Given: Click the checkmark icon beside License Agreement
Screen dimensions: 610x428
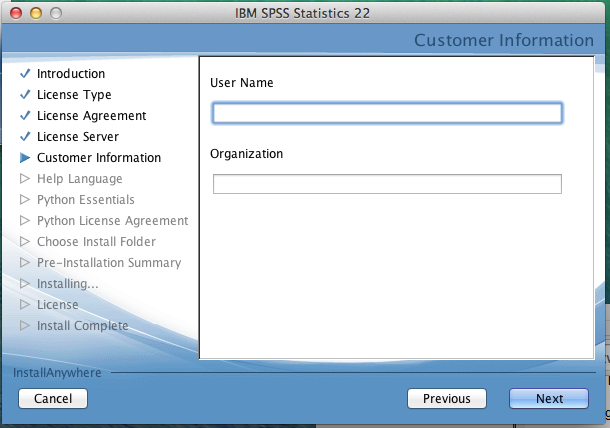Looking at the screenshot, I should (25, 115).
